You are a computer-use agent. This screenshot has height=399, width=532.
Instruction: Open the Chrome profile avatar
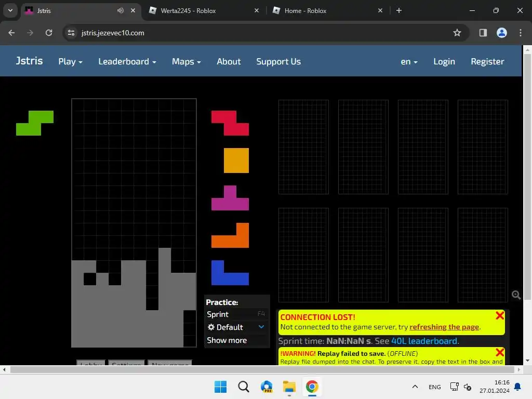point(502,33)
